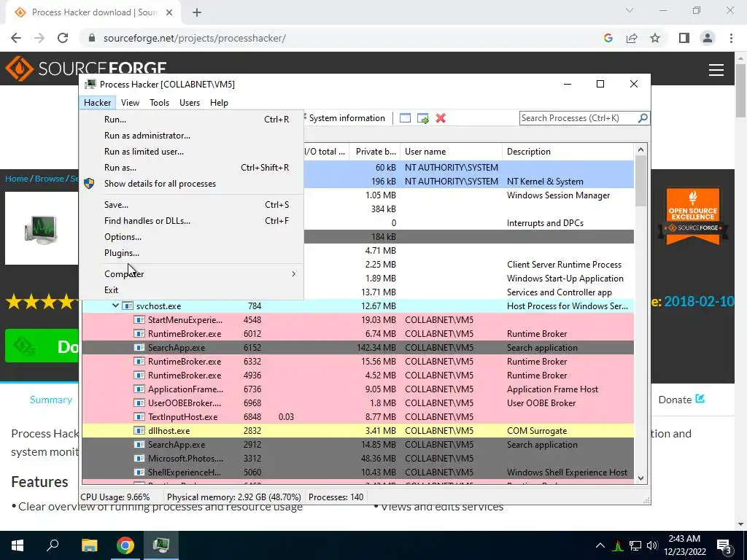Click the process list scroll down arrow

click(640, 478)
